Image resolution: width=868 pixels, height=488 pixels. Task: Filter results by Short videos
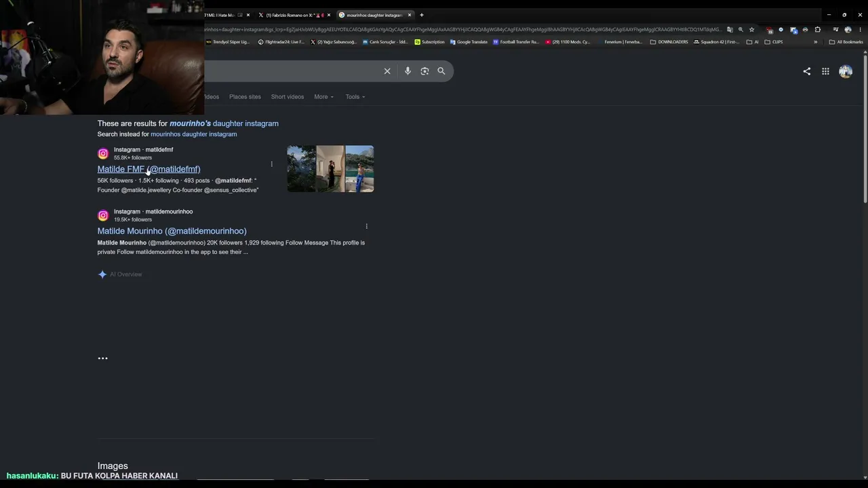point(288,97)
